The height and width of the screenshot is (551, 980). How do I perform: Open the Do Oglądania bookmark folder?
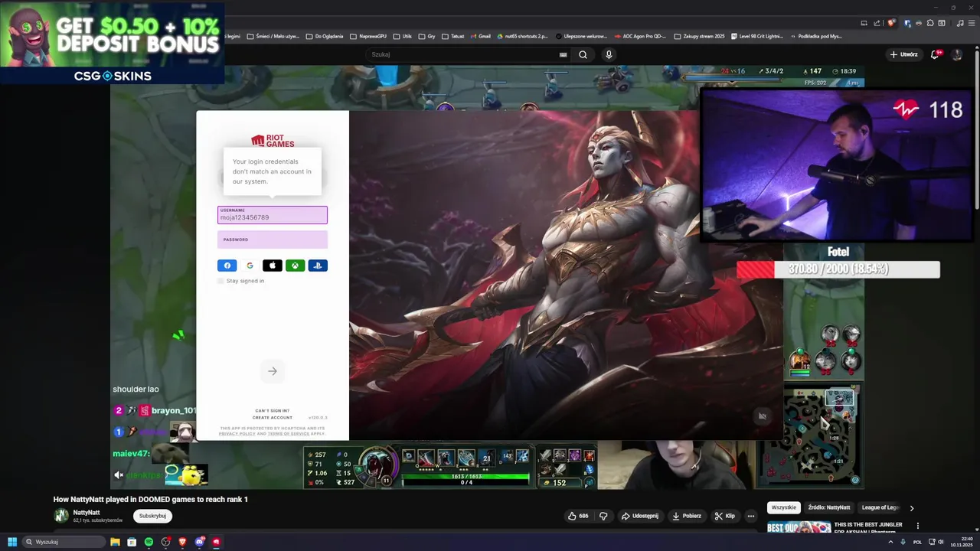pos(325,36)
